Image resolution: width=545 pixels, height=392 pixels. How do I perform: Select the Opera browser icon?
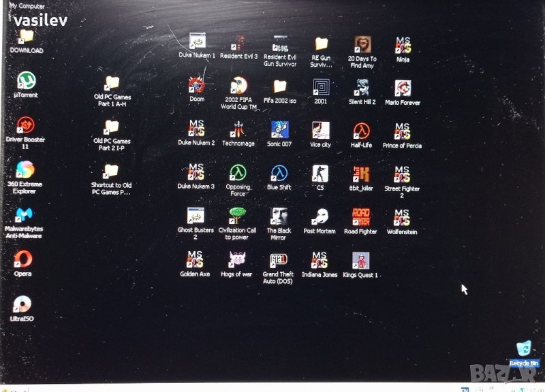click(x=24, y=259)
